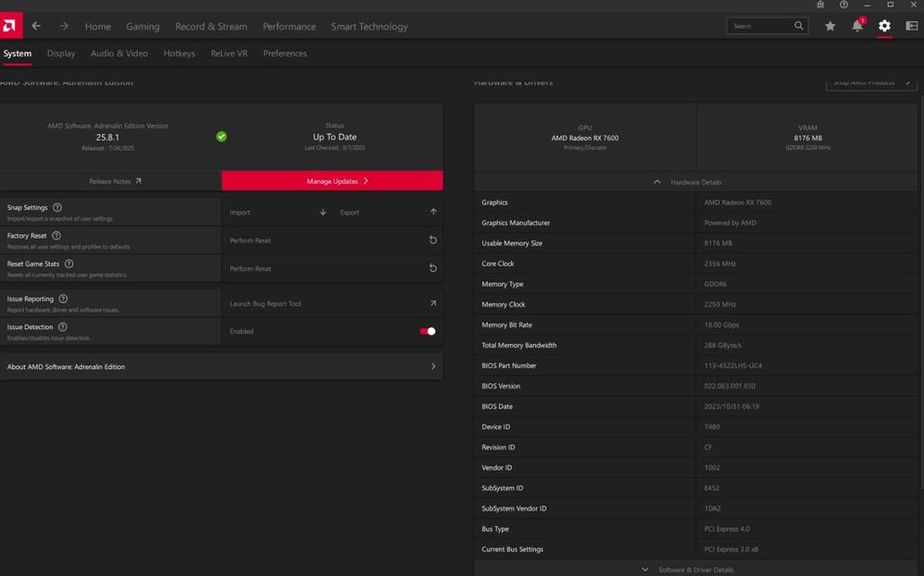Click the Issue Detection help icon
The image size is (924, 576).
[x=63, y=327]
